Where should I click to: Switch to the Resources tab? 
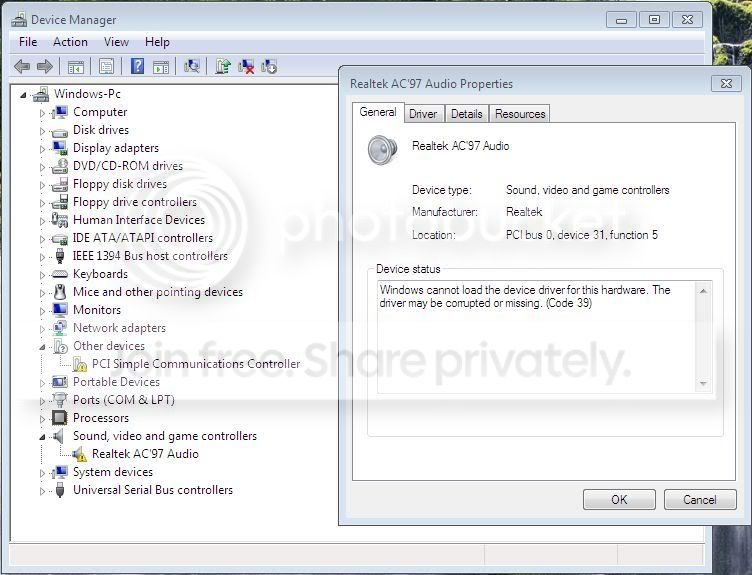pos(520,114)
